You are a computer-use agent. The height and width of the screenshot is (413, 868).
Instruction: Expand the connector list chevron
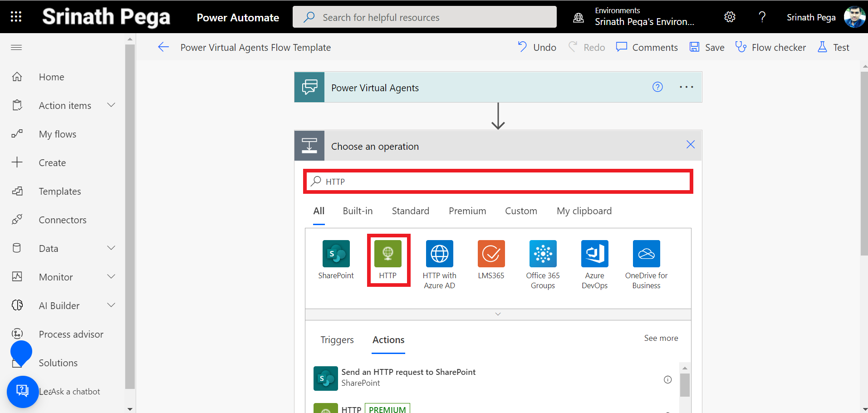coord(498,314)
